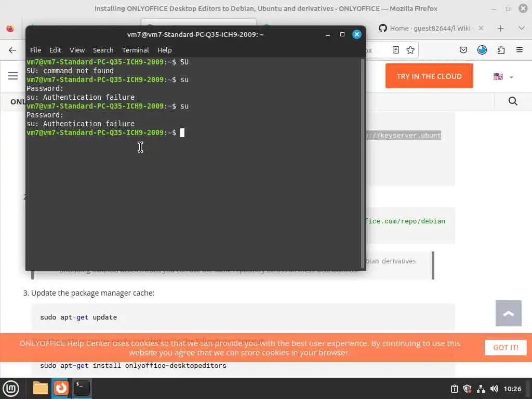Click the scroll-to-top arrow button
532x399 pixels.
(x=508, y=313)
